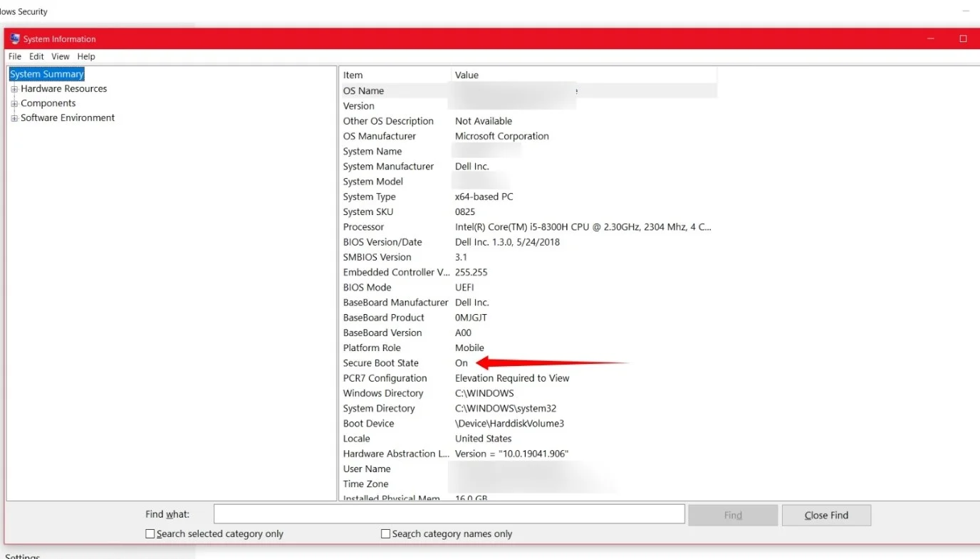Select the BaseBoard Product row
The image size is (980, 559).
click(x=528, y=318)
